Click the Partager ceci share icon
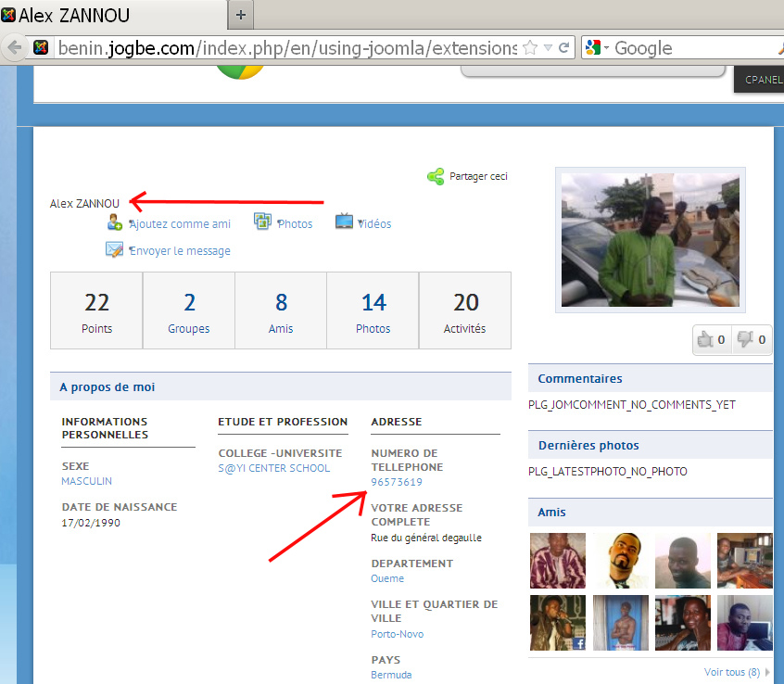784x684 pixels. pos(436,176)
